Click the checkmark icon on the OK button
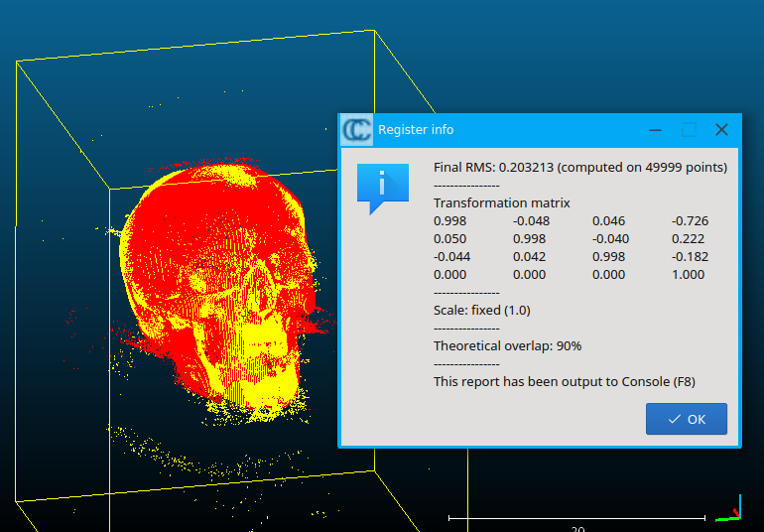 point(674,419)
